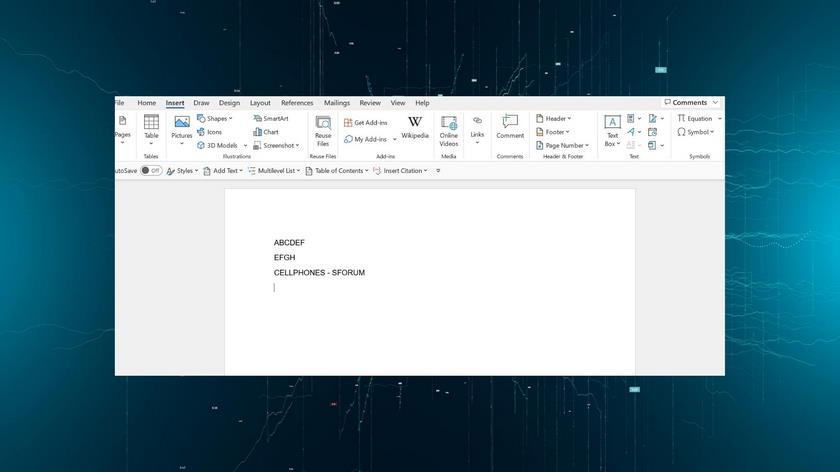
Task: Click the Wikipedia add-in
Action: point(415,127)
